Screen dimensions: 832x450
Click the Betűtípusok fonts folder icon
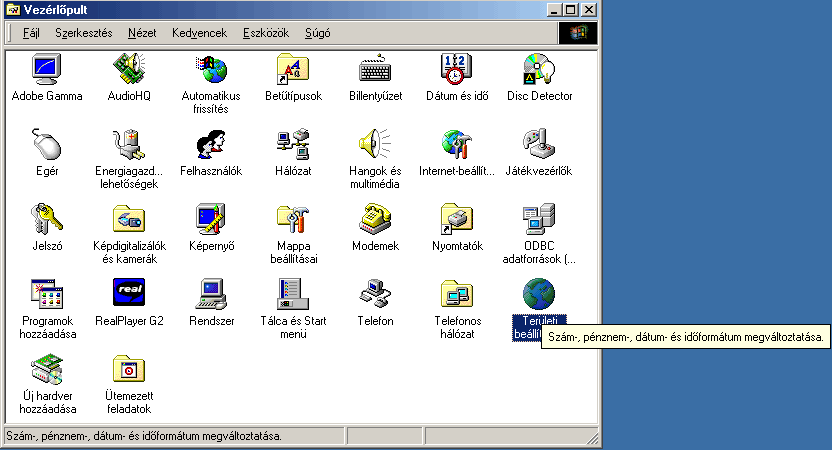293,70
